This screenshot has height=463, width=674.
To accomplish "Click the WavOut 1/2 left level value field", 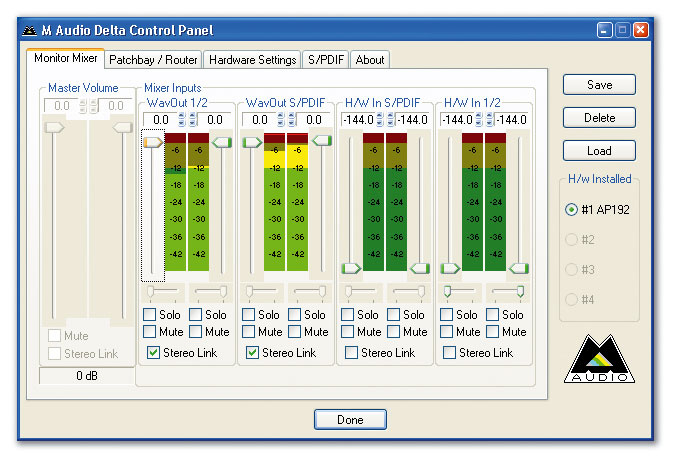I will 160,120.
